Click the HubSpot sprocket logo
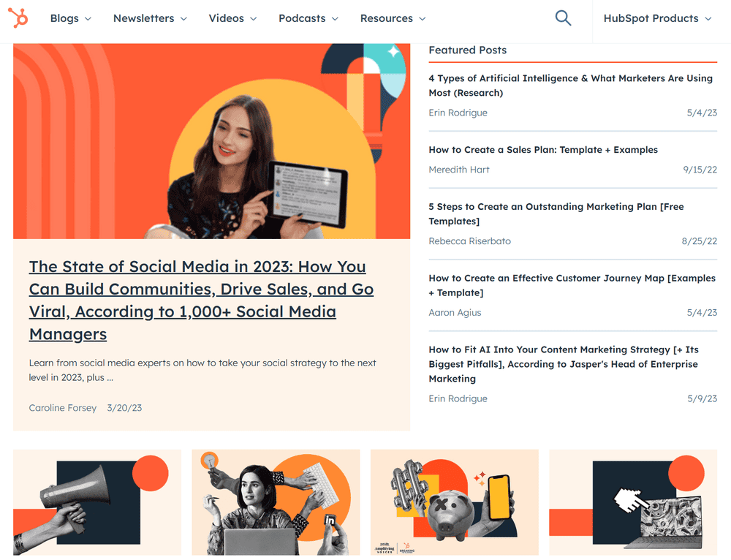The height and width of the screenshot is (560, 731). point(18,18)
